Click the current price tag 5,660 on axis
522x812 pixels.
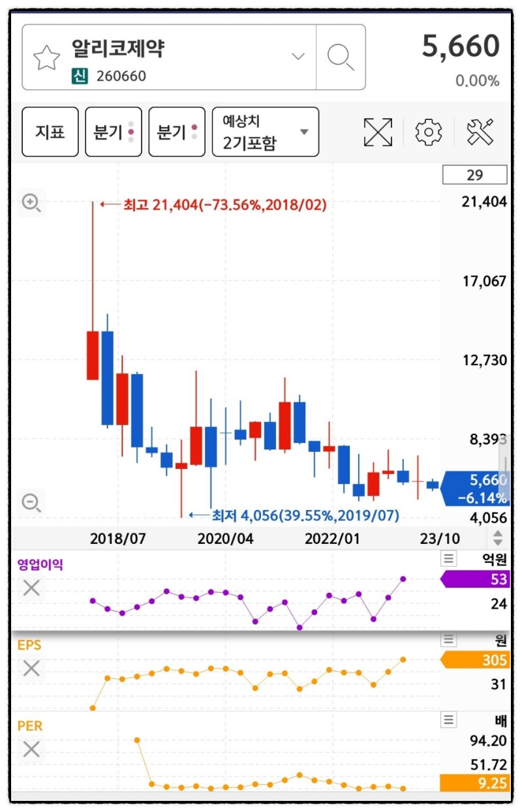point(475,489)
